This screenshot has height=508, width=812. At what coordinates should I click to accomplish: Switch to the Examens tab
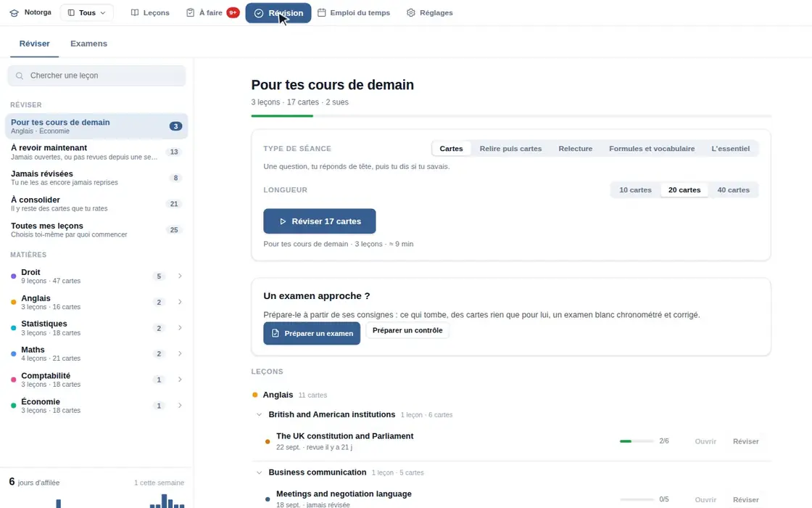point(88,44)
